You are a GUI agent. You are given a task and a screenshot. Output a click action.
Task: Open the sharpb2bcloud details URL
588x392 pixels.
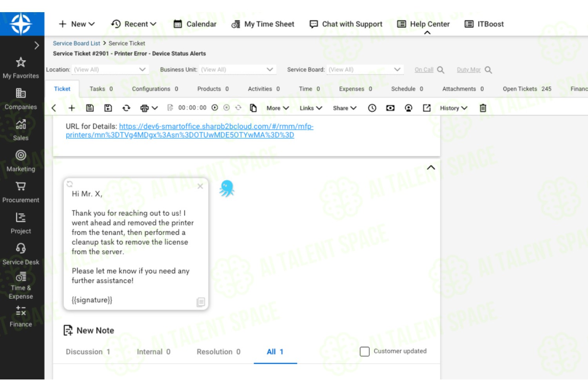[190, 131]
